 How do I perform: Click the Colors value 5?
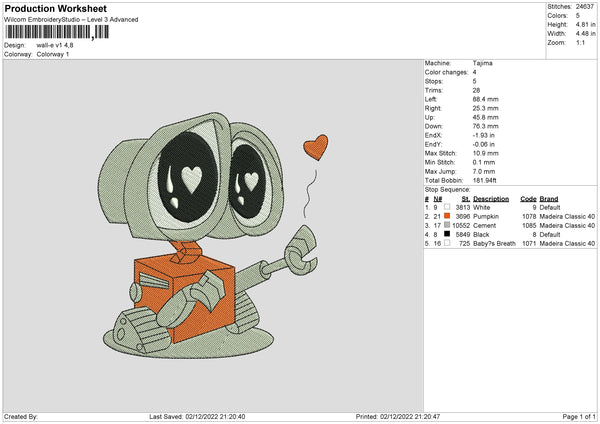point(578,16)
